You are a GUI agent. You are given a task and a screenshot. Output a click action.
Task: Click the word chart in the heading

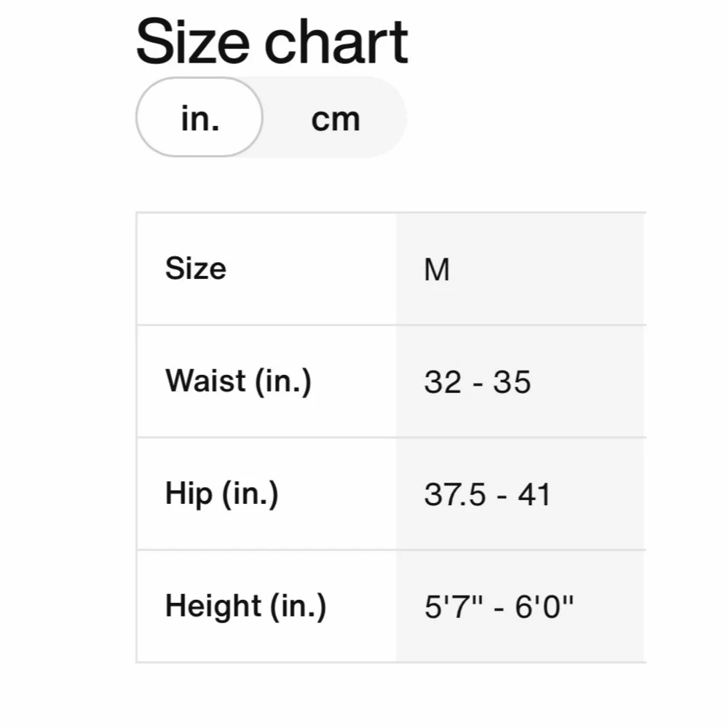tap(336, 42)
